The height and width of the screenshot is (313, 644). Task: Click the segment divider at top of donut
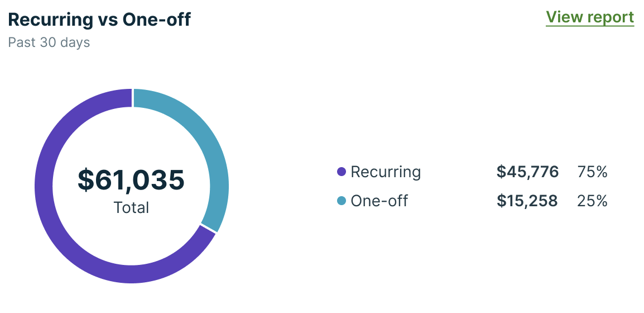coord(133,97)
